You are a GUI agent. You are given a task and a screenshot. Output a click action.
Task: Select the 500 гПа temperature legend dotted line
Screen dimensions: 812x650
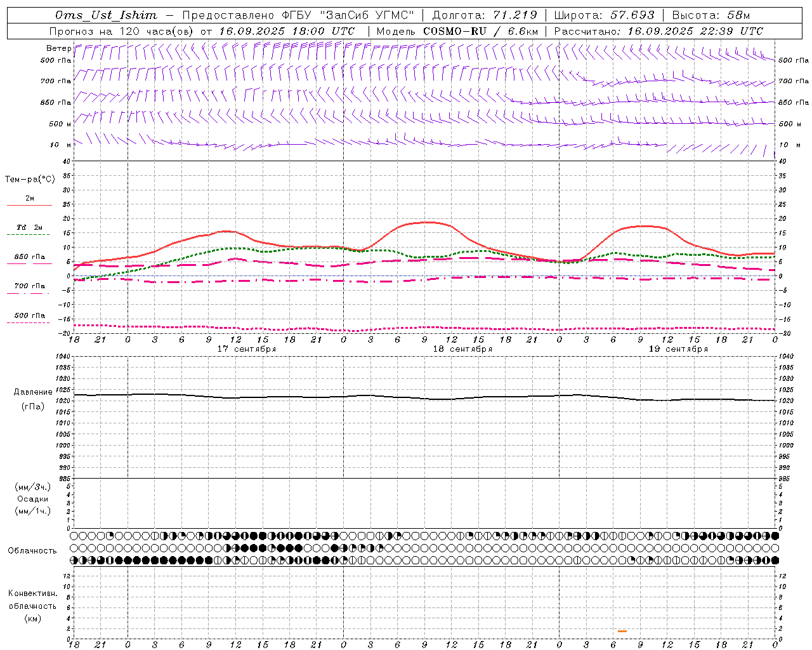28,323
